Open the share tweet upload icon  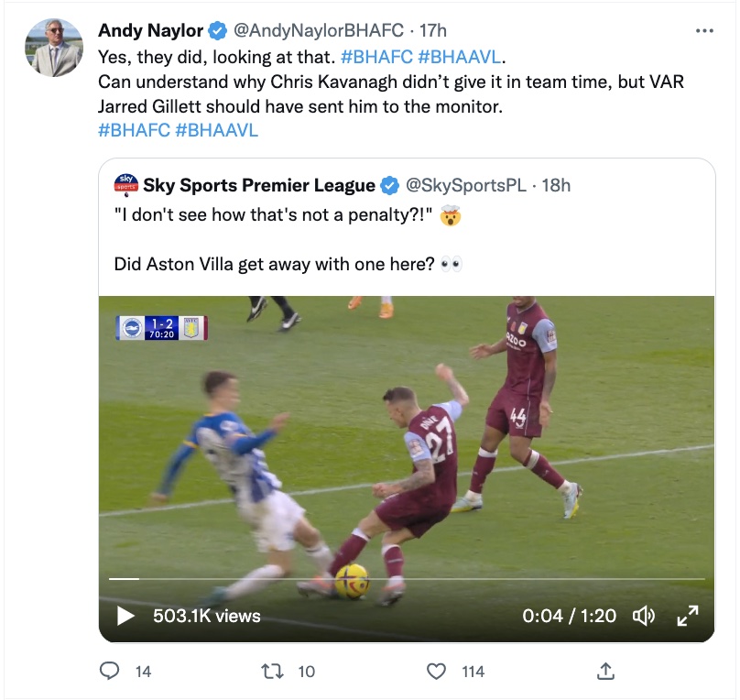[x=605, y=671]
